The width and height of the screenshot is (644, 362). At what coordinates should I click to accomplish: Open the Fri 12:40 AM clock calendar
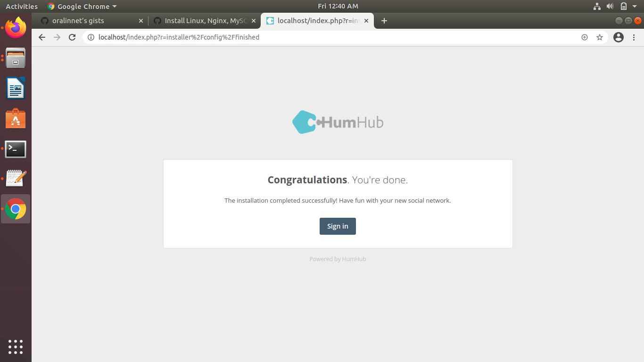pyautogui.click(x=338, y=6)
